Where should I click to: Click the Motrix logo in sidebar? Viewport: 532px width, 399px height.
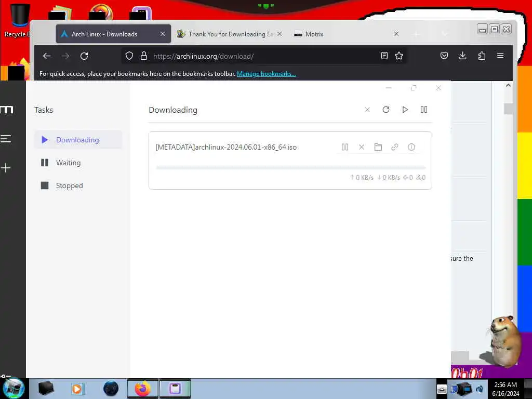point(7,110)
